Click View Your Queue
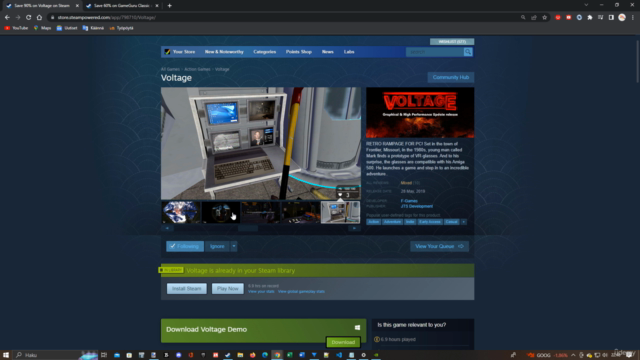Screen dimensions: 640x360 pos(439,246)
